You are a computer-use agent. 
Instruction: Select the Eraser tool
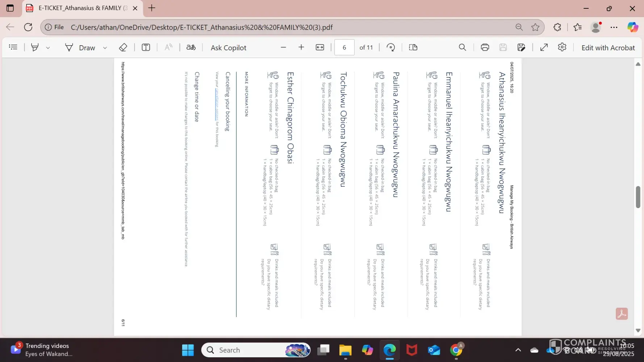click(x=123, y=47)
